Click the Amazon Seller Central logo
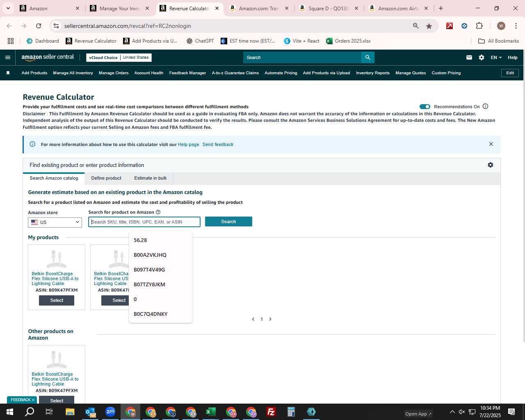 pyautogui.click(x=48, y=57)
